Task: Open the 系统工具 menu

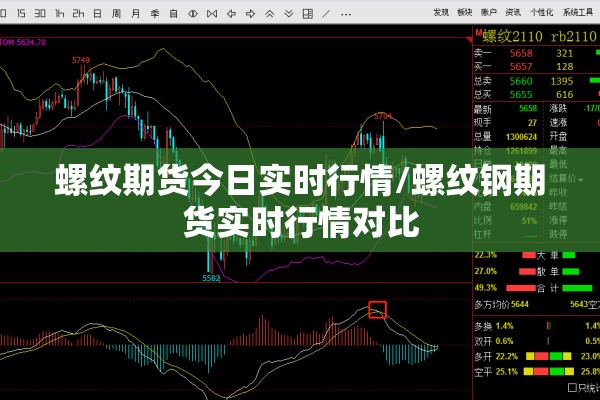Action: click(x=578, y=12)
